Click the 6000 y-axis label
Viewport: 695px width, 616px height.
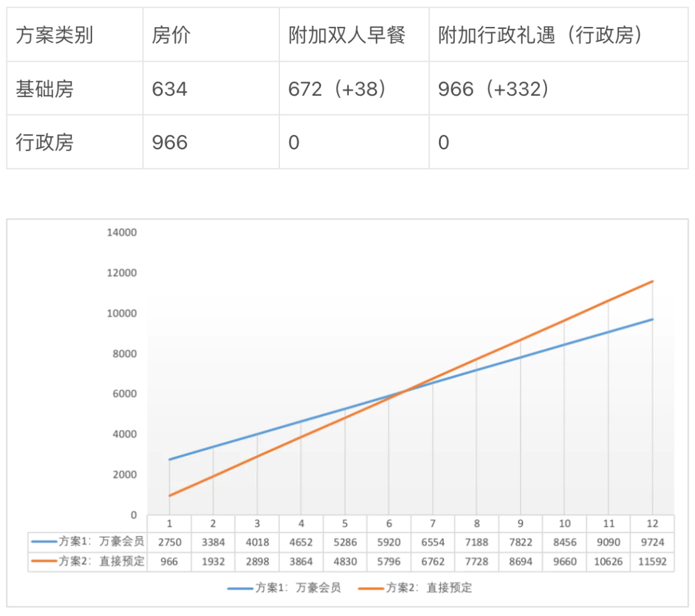tap(125, 394)
